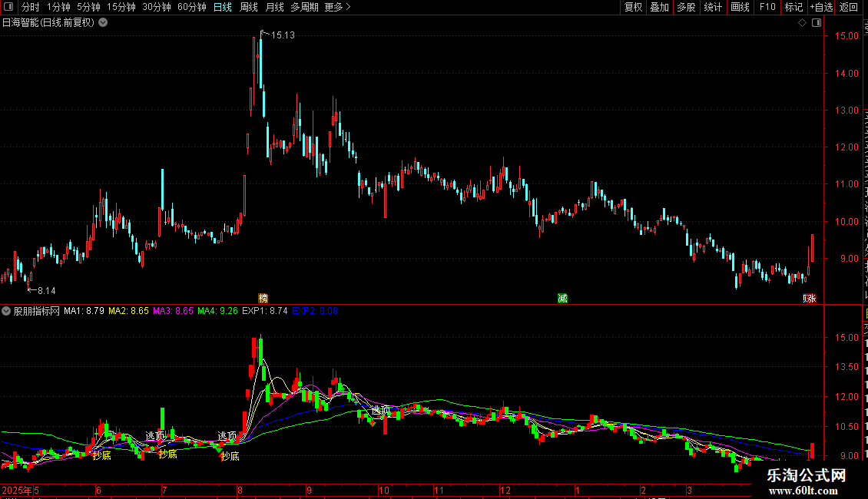Click the green 减 event marker
Screen dimensions: 868x499
pyautogui.click(x=562, y=298)
